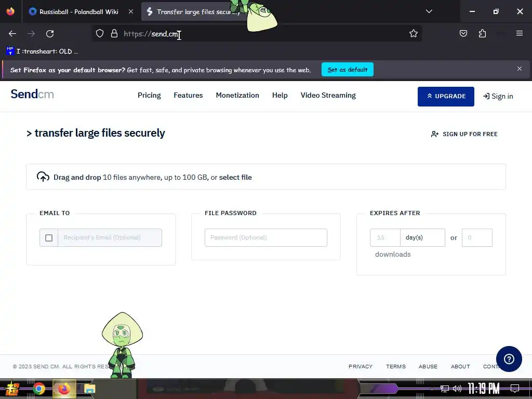The image size is (532, 399).
Task: Click the site padlock icon
Action: [x=114, y=33]
